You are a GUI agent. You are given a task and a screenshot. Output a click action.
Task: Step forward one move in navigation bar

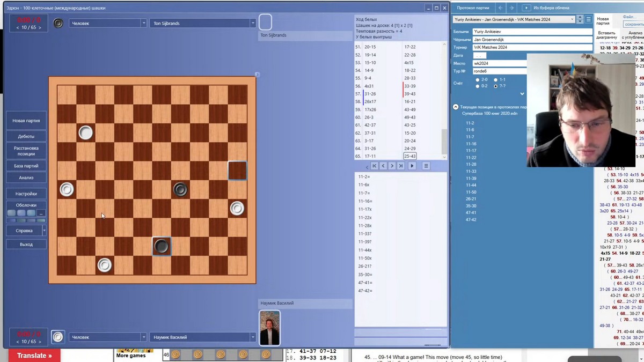[x=392, y=166]
